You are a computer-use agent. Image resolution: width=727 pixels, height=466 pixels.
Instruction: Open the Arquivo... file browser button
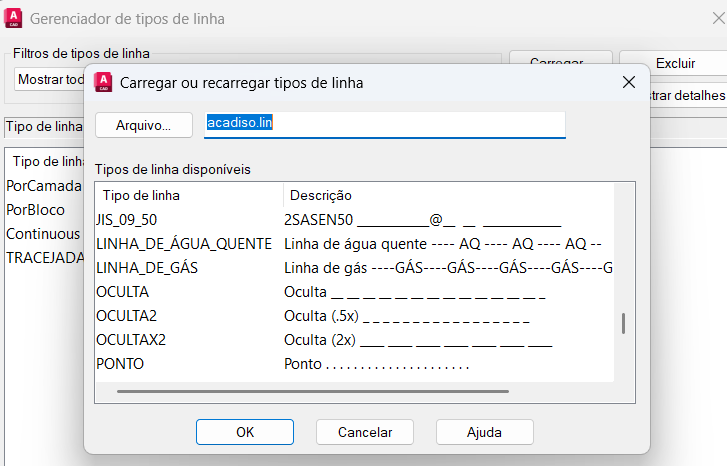pos(143,125)
